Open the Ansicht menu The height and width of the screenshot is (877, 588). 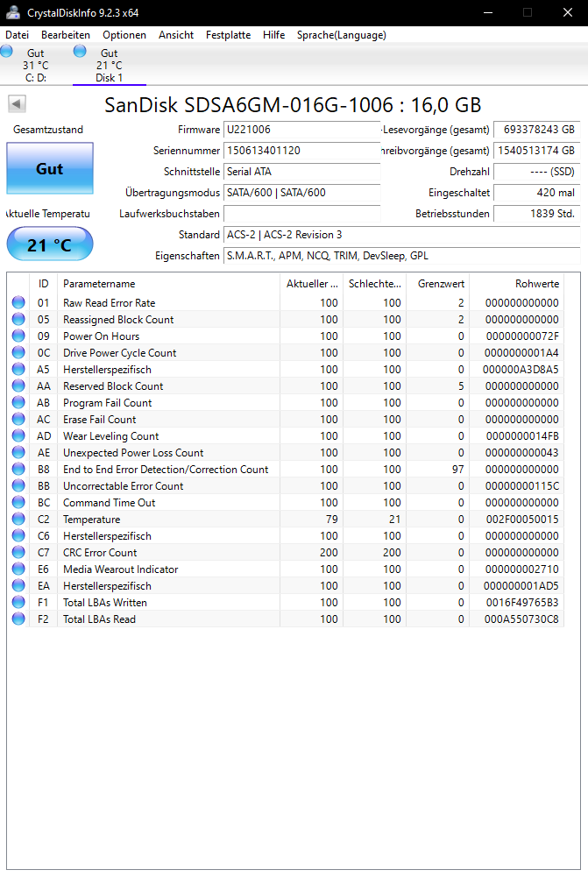[176, 35]
